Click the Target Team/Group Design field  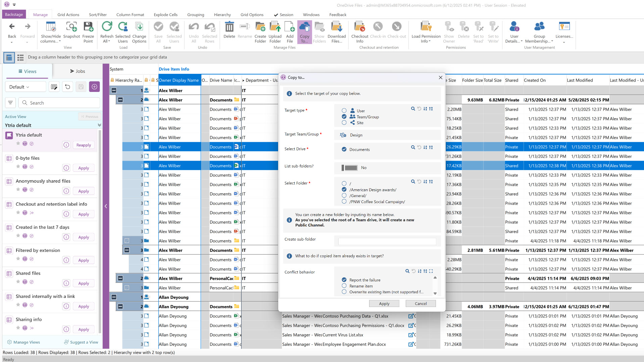[388, 135]
